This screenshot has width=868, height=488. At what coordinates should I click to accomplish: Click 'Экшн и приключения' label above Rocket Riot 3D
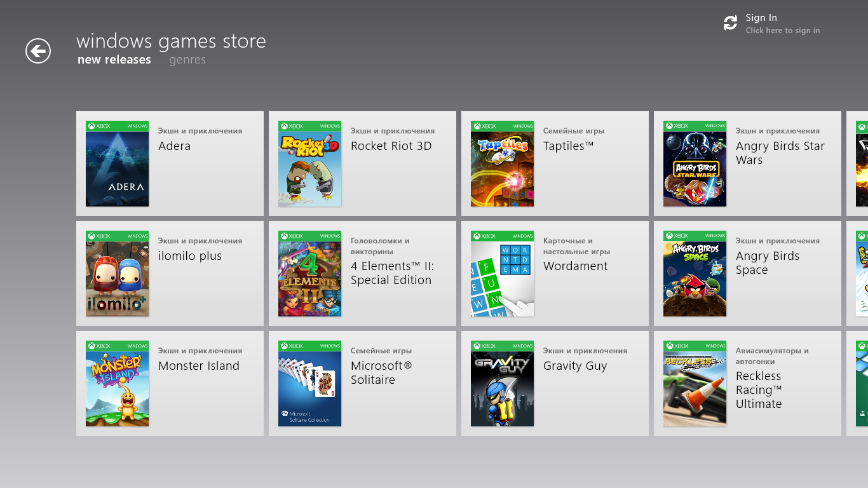[393, 131]
